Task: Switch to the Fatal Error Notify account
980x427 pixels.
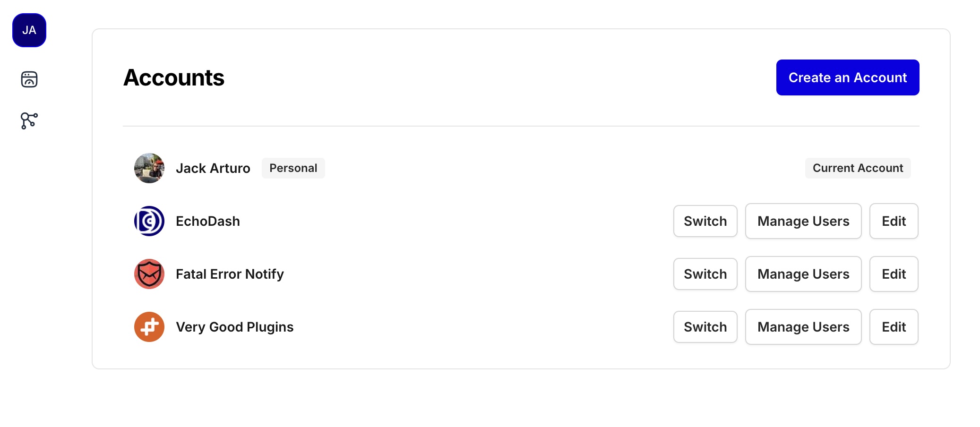Action: tap(705, 274)
